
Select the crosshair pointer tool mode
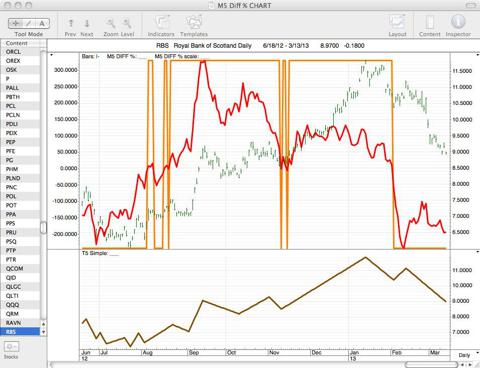pyautogui.click(x=15, y=23)
